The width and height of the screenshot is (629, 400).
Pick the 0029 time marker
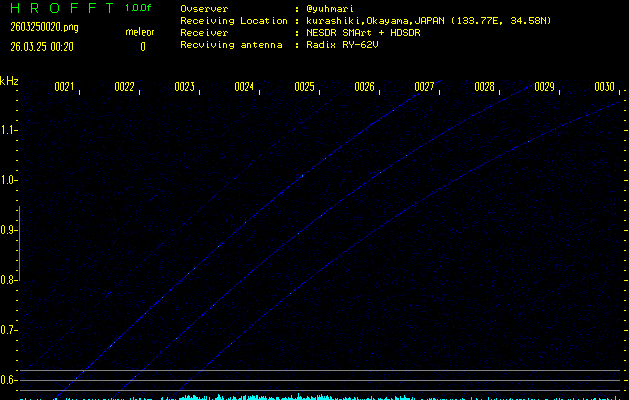coord(544,88)
